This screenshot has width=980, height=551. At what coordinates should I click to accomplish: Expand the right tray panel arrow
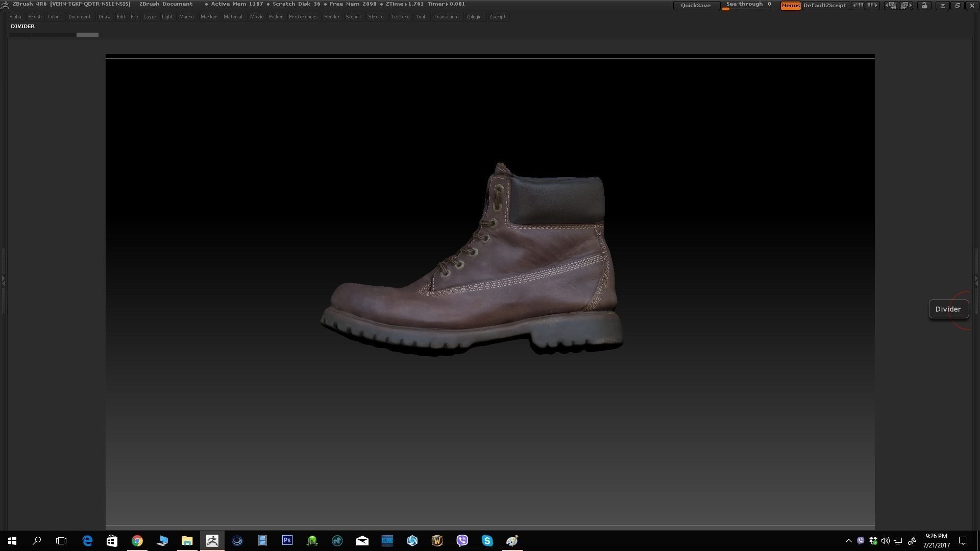point(976,280)
